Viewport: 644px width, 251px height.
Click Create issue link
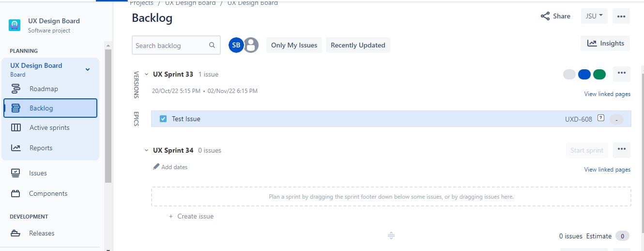point(196,216)
